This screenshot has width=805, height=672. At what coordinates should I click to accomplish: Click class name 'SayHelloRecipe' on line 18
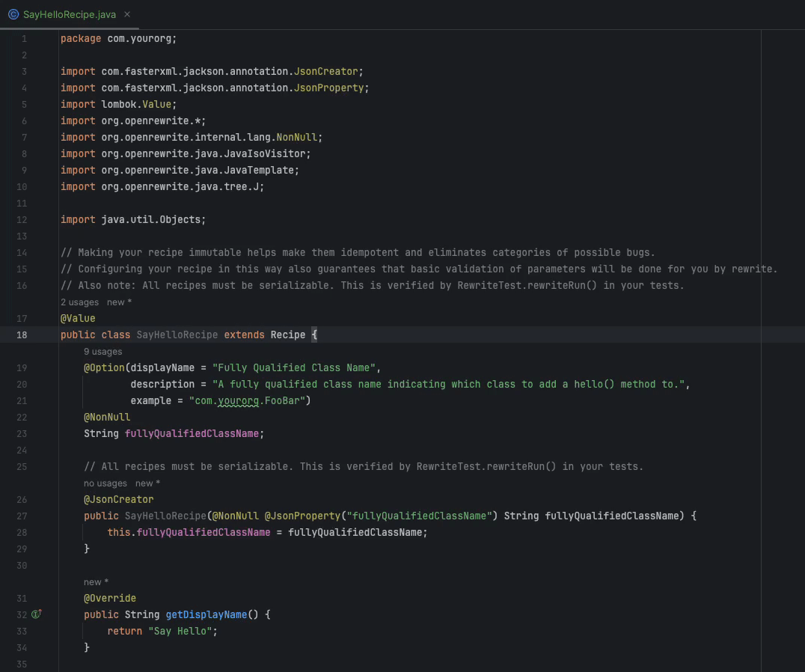(177, 335)
